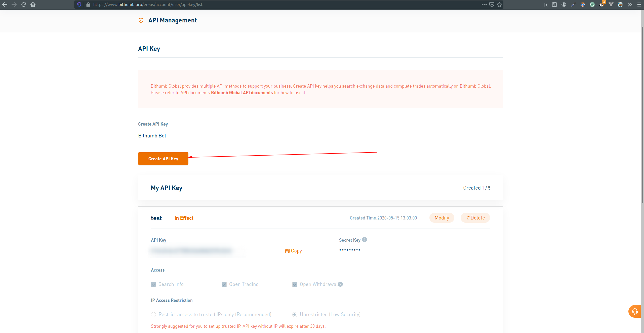Go back to the previous page
The image size is (644, 333).
tap(5, 5)
